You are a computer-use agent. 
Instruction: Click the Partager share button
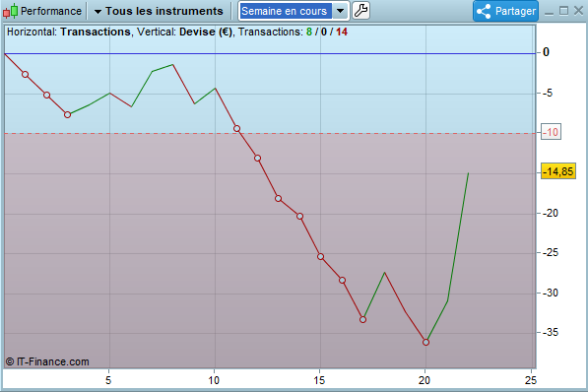coord(505,11)
